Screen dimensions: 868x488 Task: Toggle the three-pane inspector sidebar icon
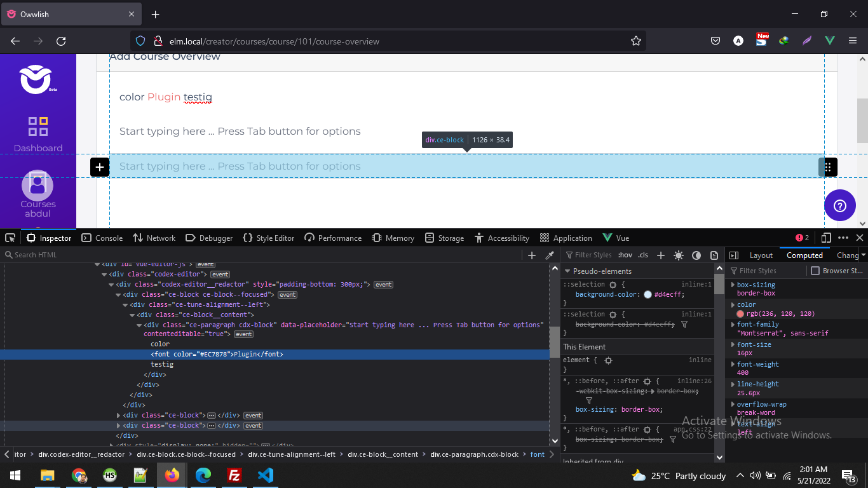click(734, 255)
